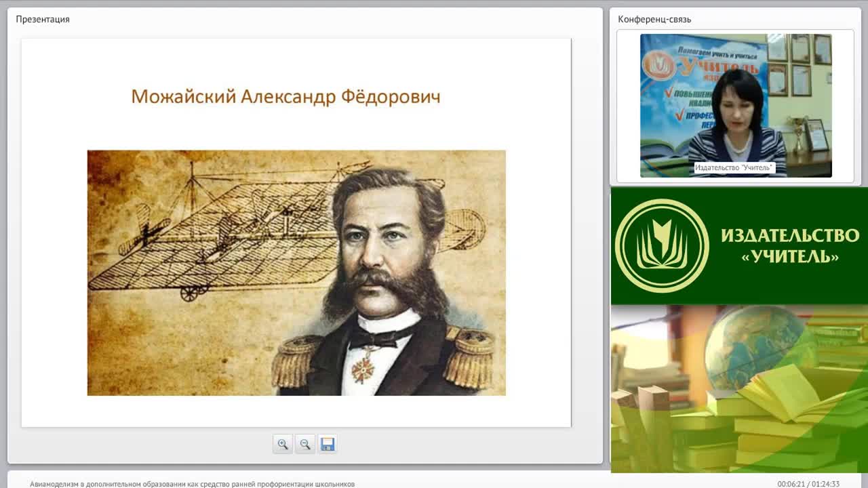Zoom out of the presentation slide
The height and width of the screenshot is (488, 868).
[305, 445]
